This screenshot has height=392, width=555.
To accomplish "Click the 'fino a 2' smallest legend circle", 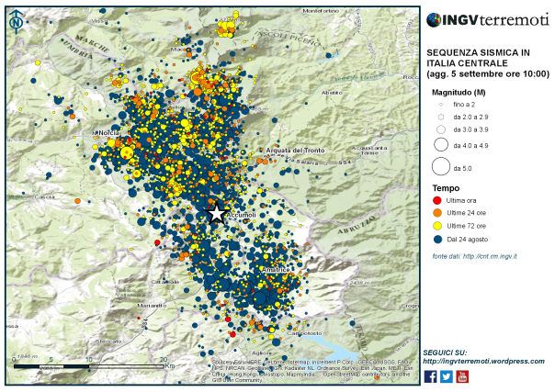I will pos(441,105).
